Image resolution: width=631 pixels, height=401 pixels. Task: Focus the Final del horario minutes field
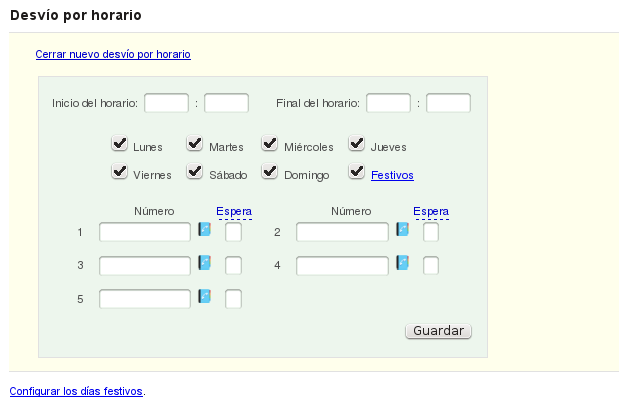click(x=448, y=103)
